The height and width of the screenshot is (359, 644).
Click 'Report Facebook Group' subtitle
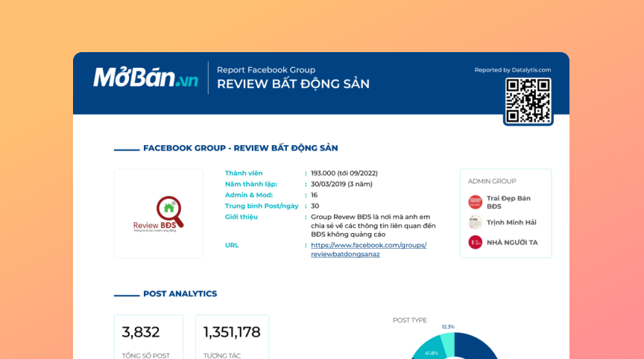[266, 70]
